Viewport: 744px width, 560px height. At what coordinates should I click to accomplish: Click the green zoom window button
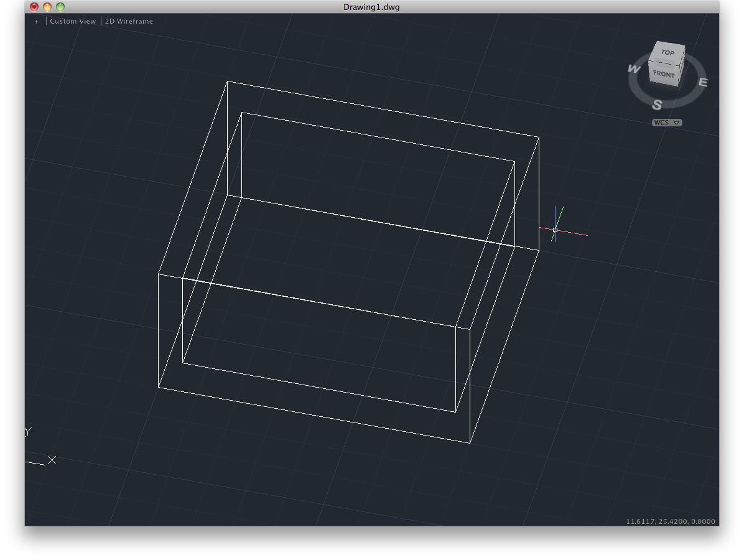(60, 7)
